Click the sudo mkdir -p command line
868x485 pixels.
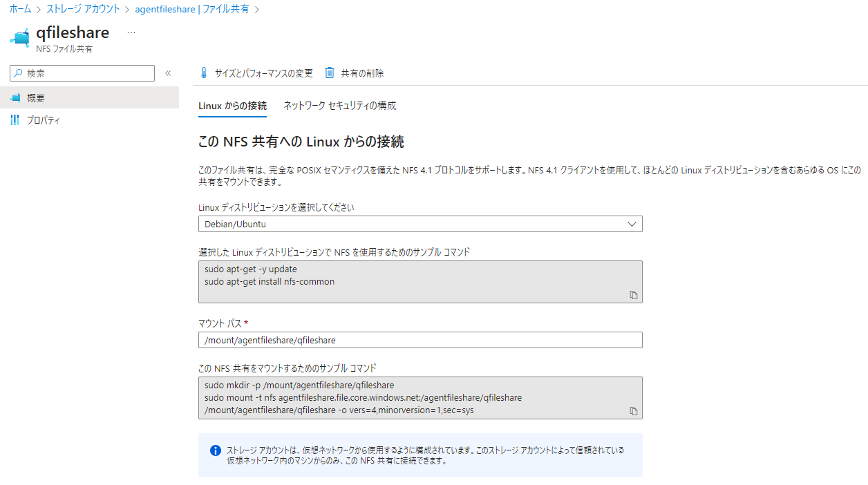tap(299, 385)
